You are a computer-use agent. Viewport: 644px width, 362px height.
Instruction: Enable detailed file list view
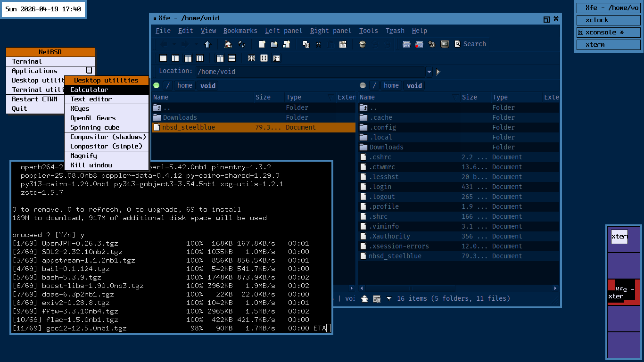click(x=276, y=58)
